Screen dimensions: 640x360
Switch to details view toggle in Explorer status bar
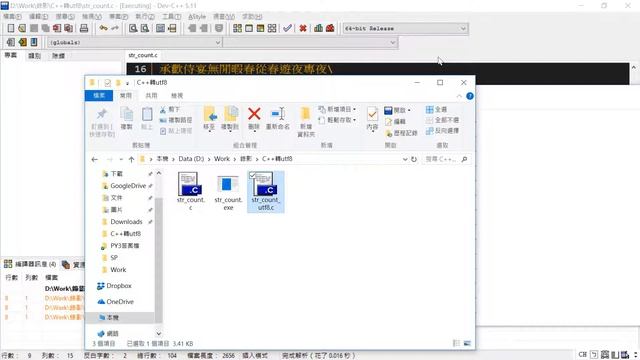click(x=456, y=343)
